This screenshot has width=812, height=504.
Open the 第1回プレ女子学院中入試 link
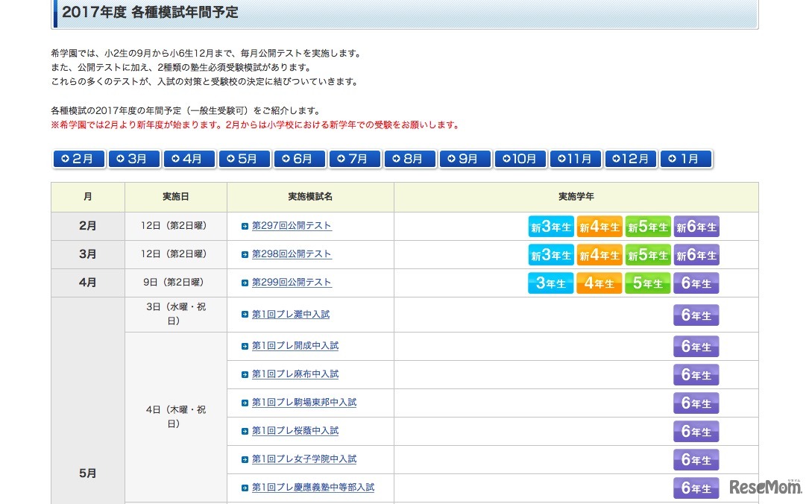pos(304,459)
